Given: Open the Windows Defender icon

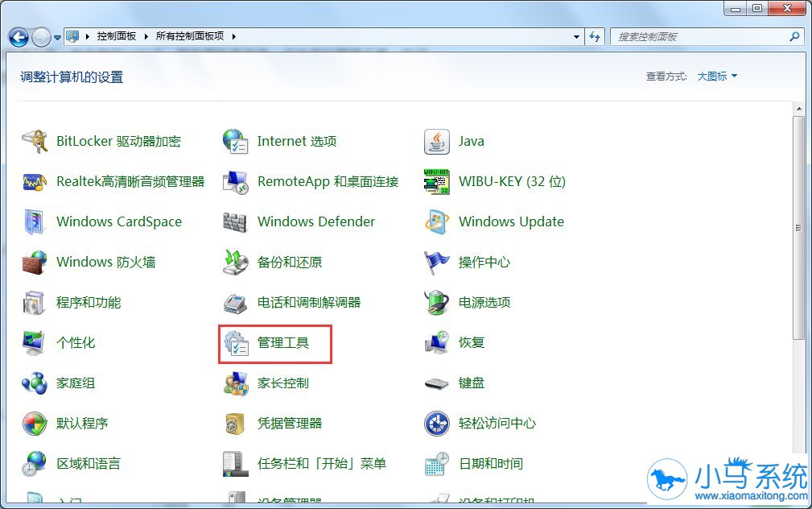Looking at the screenshot, I should pyautogui.click(x=236, y=221).
